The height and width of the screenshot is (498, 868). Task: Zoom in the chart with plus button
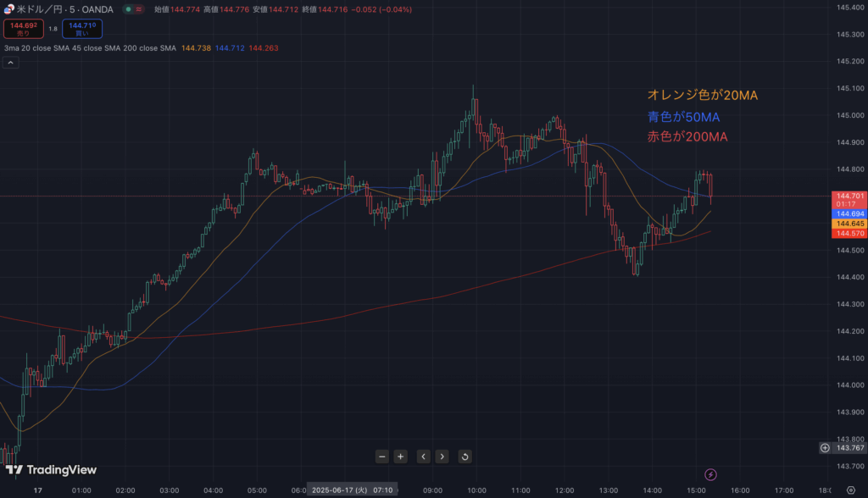click(401, 456)
